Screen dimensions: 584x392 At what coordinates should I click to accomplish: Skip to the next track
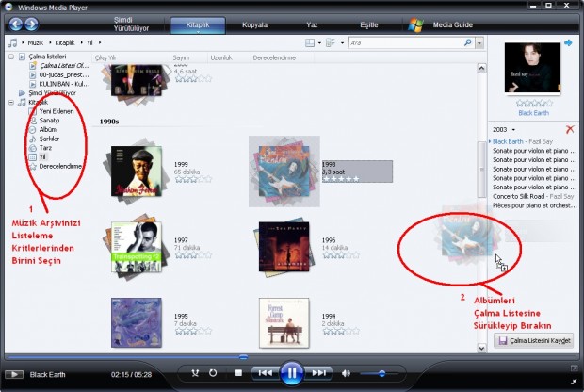click(x=318, y=373)
